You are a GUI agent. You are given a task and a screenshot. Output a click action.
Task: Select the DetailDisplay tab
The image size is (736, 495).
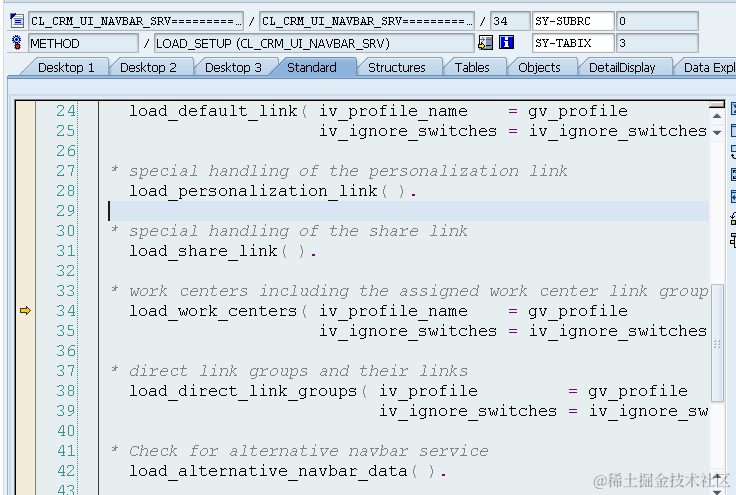(622, 68)
